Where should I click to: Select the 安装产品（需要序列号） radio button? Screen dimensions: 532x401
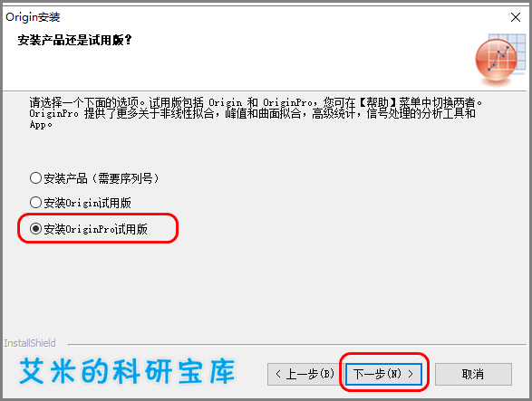click(35, 178)
